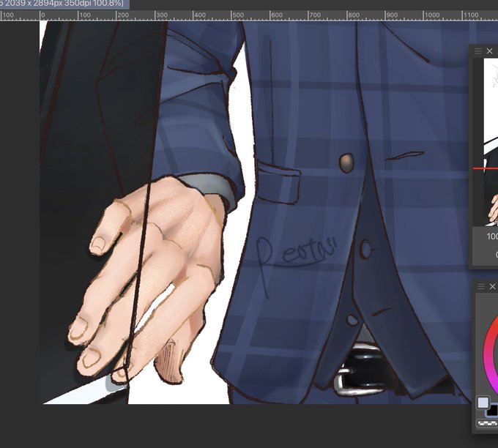Close the color wheel panel with its X
Viewport: 498px width, 448px height.
(492, 287)
